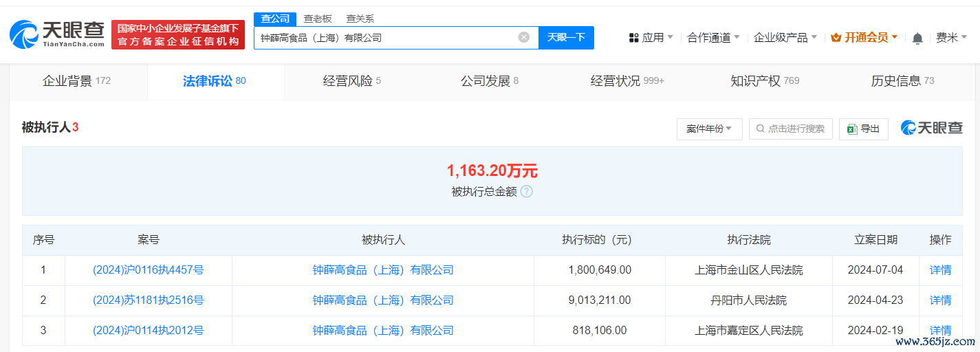This screenshot has height=352, width=980.
Task: Click company link in row 2
Action: click(383, 300)
